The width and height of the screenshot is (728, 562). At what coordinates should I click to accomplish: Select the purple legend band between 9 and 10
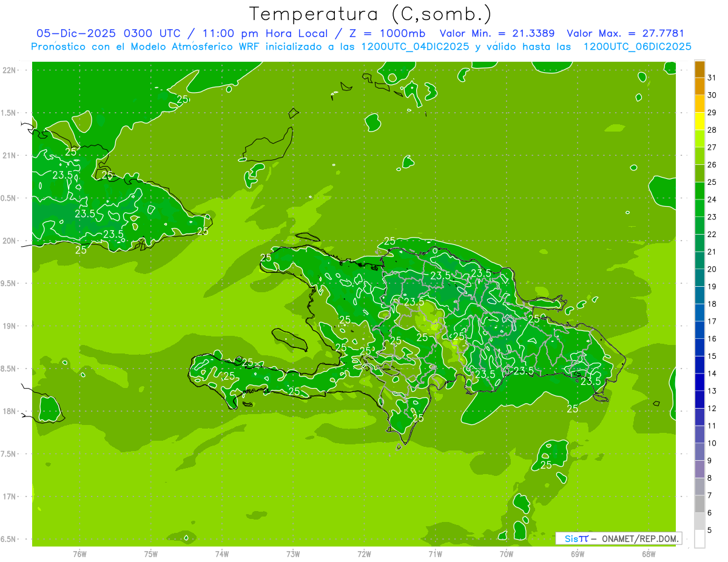[699, 452]
